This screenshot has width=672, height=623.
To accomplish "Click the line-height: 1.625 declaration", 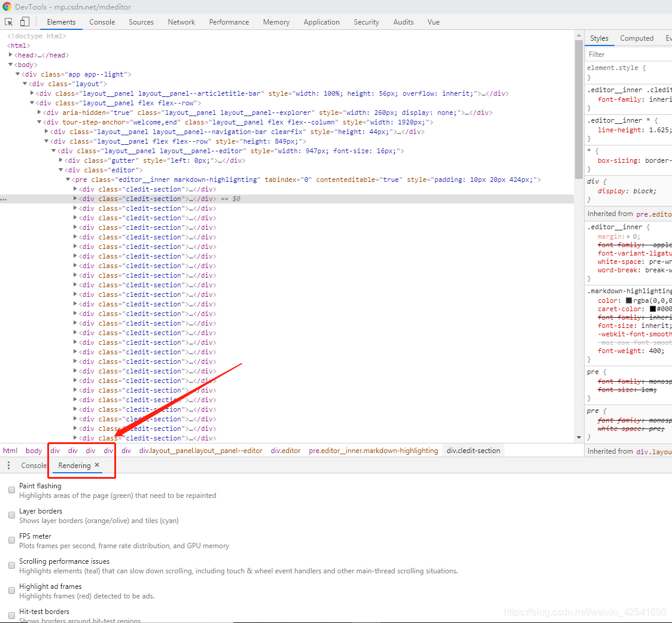I will point(634,130).
